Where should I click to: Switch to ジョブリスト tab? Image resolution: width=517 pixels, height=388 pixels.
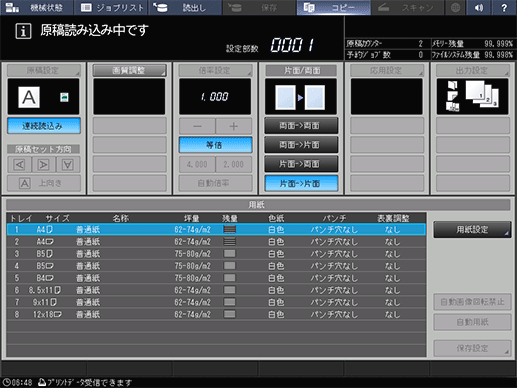[x=111, y=8]
